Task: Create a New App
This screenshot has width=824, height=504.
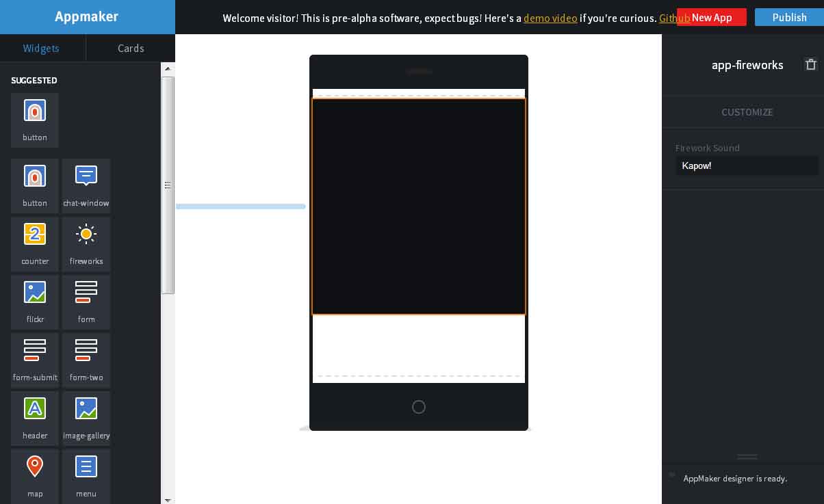Action: coord(712,18)
